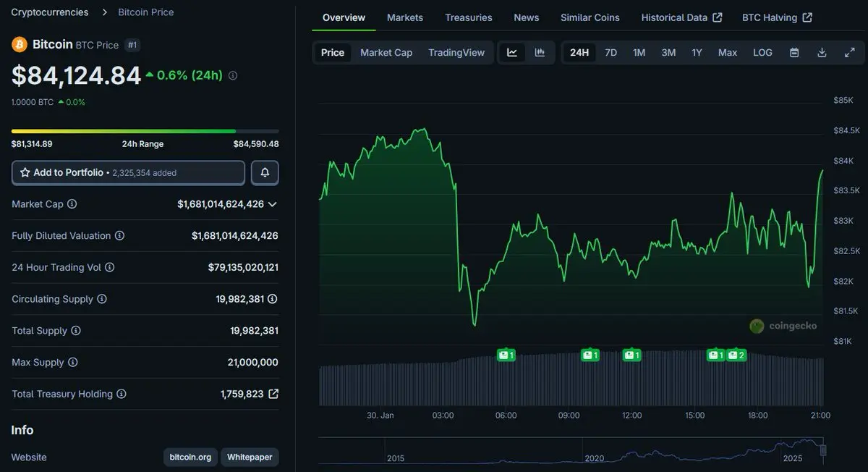Select the TradingView chart toggle
This screenshot has height=472, width=868.
pos(456,52)
